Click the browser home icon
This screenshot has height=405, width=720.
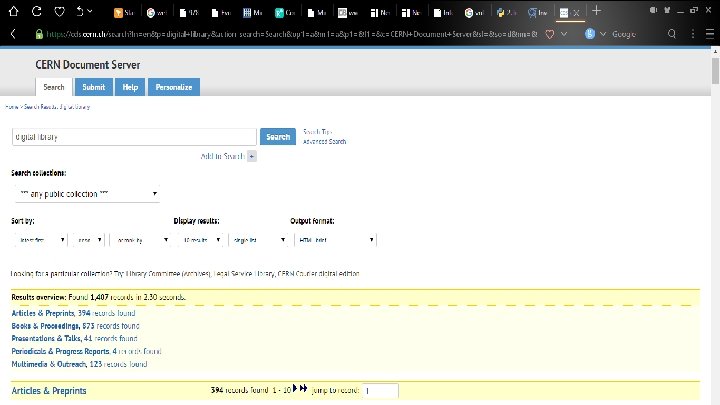[x=13, y=11]
